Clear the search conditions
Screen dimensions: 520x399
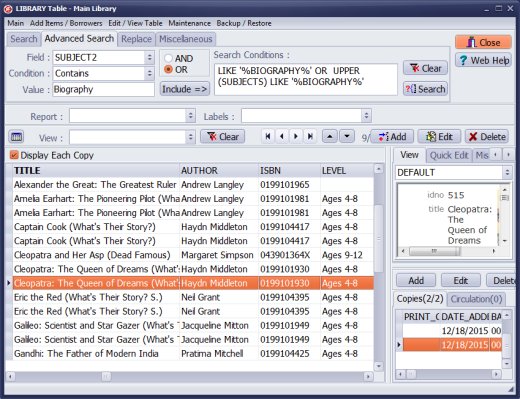[x=425, y=68]
